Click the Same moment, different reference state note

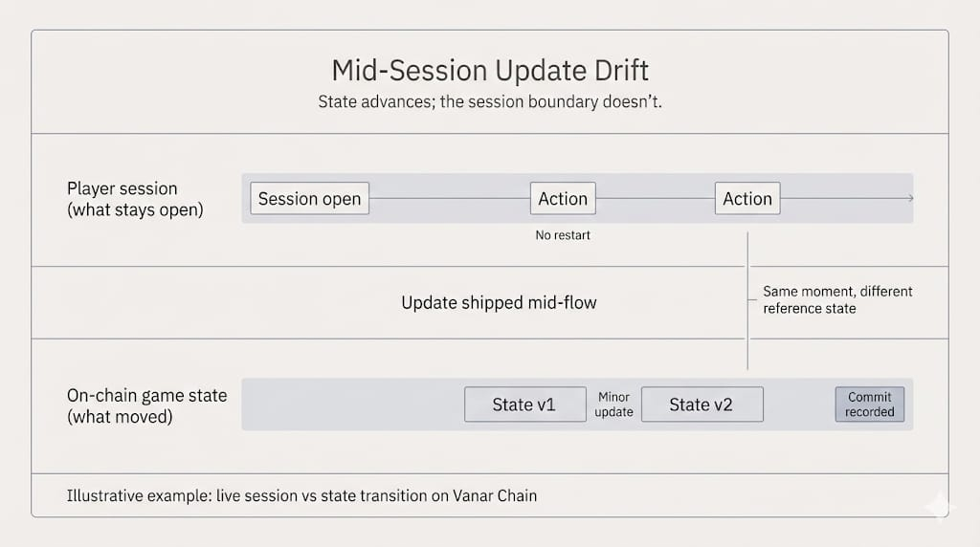coord(837,299)
